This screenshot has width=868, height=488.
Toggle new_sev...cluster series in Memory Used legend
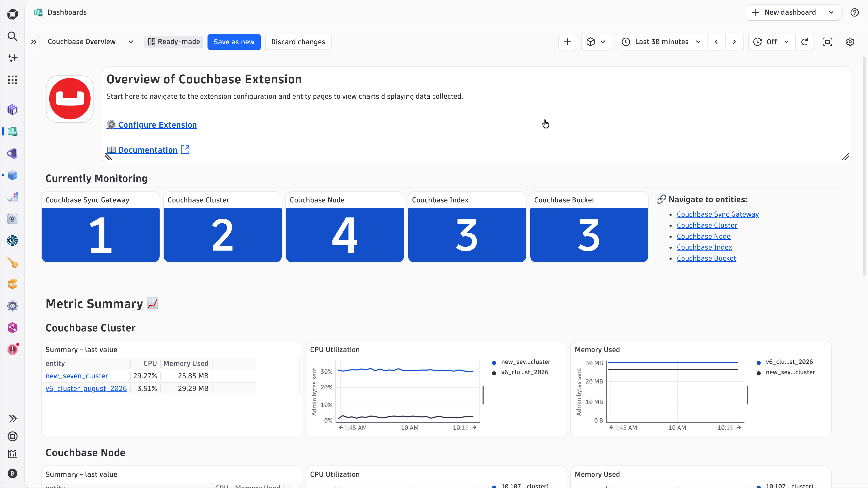786,373
